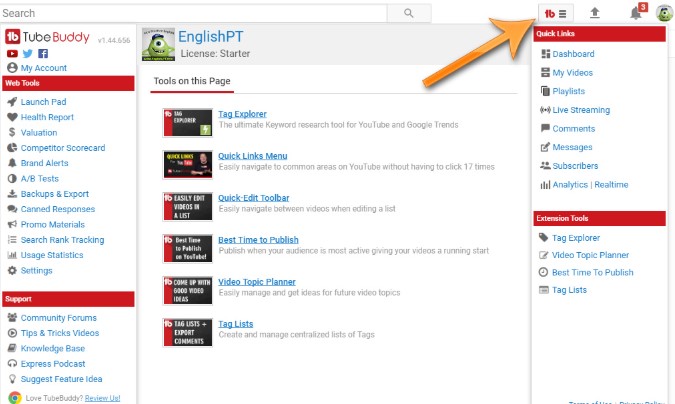The width and height of the screenshot is (675, 404).
Task: Open TubeBuddy's Facebook icon
Action: tap(43, 53)
